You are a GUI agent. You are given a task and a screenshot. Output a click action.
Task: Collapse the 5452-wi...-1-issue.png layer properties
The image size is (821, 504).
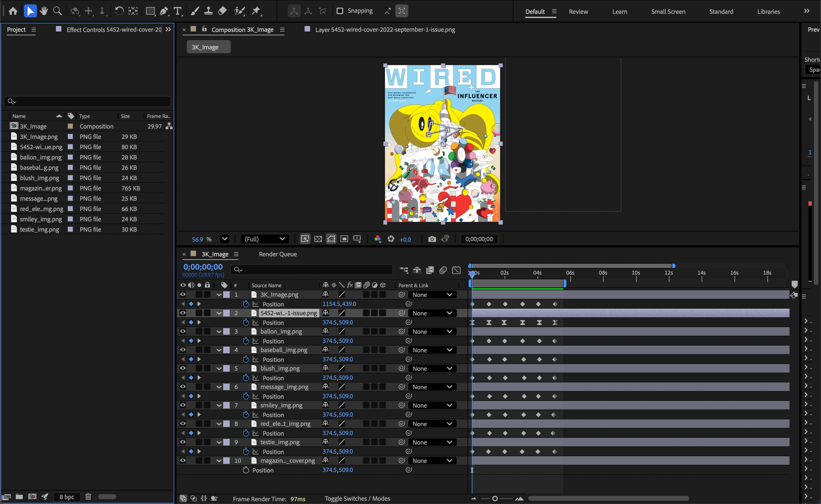point(219,313)
